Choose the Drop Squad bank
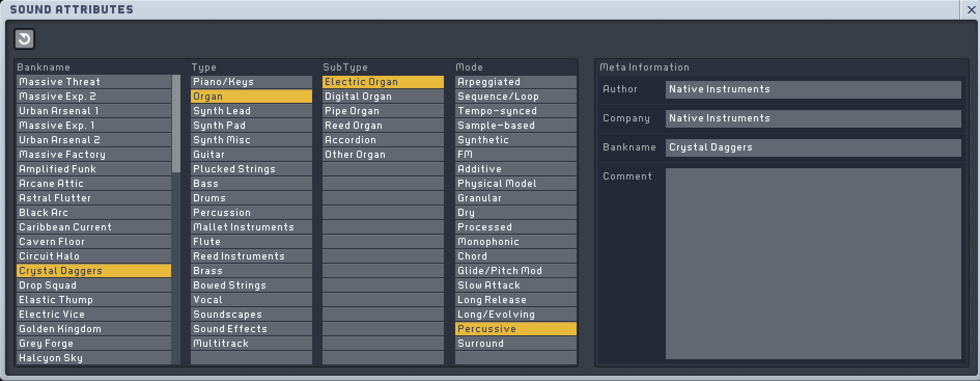This screenshot has height=381, width=980. pyautogui.click(x=93, y=285)
